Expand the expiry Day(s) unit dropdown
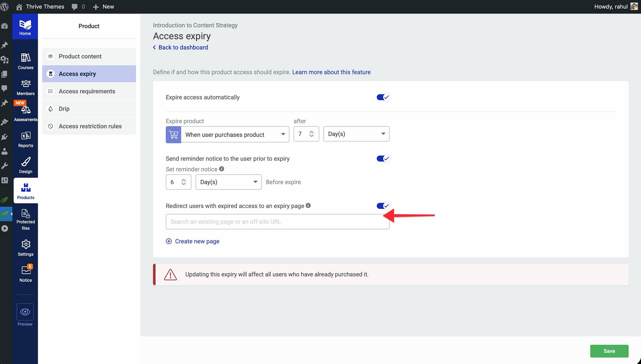641x364 pixels. pyautogui.click(x=356, y=134)
